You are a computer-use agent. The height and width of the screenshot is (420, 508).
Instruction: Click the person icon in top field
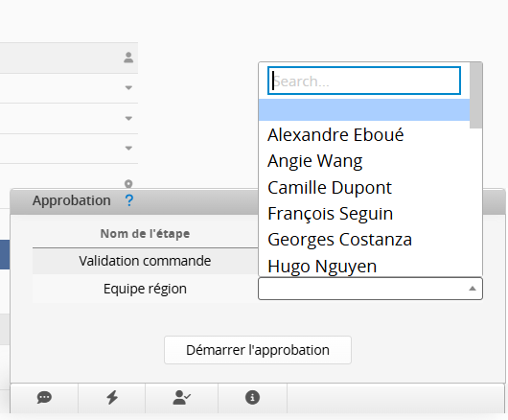[128, 58]
